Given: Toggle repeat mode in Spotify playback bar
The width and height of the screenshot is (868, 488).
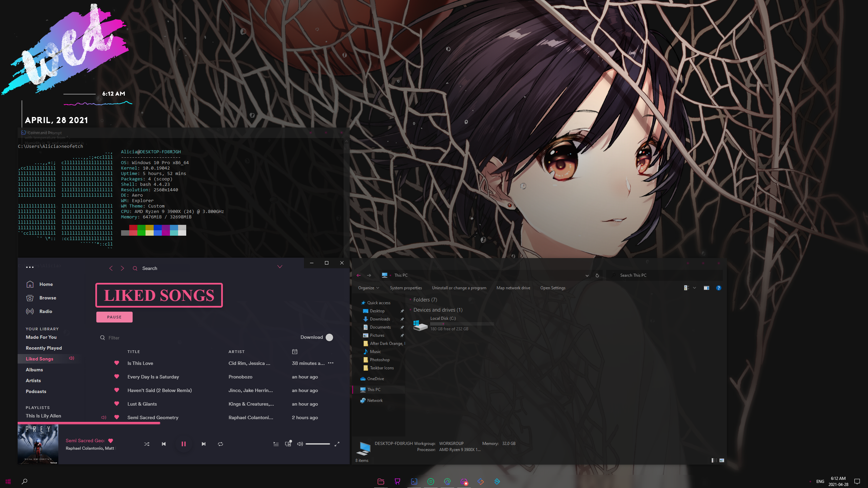Looking at the screenshot, I should click(220, 444).
